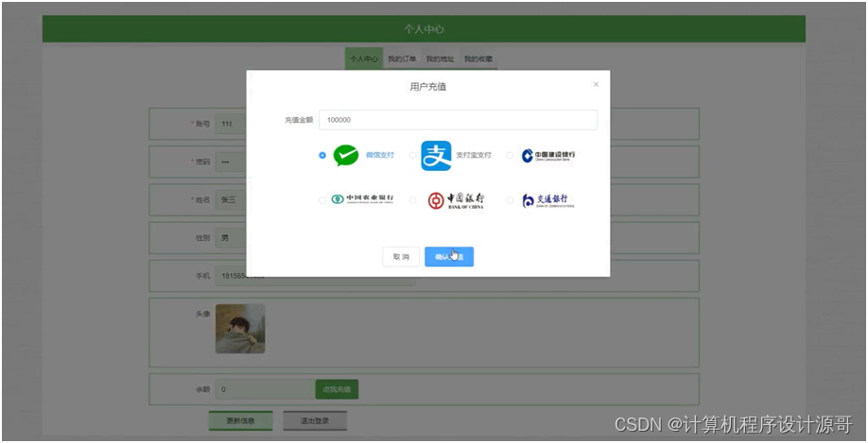This screenshot has height=443, width=868.
Task: Click the green WeChat Pay logo
Action: coord(346,156)
